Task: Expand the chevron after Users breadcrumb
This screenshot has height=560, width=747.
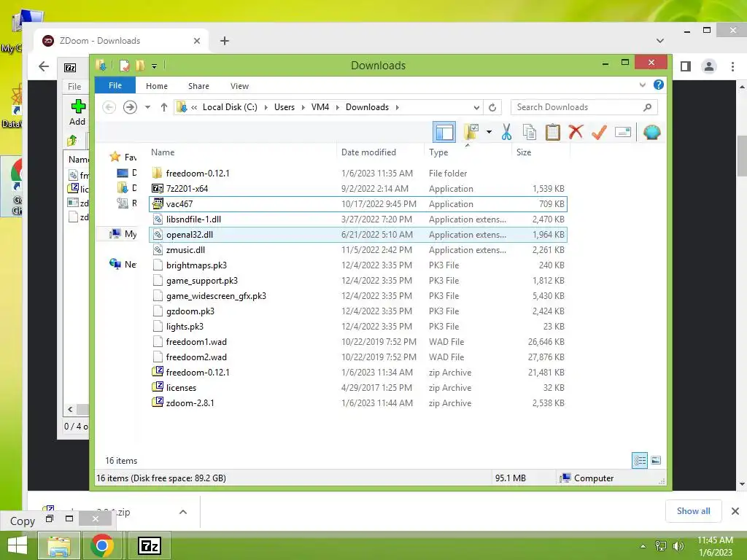Action: (303, 107)
